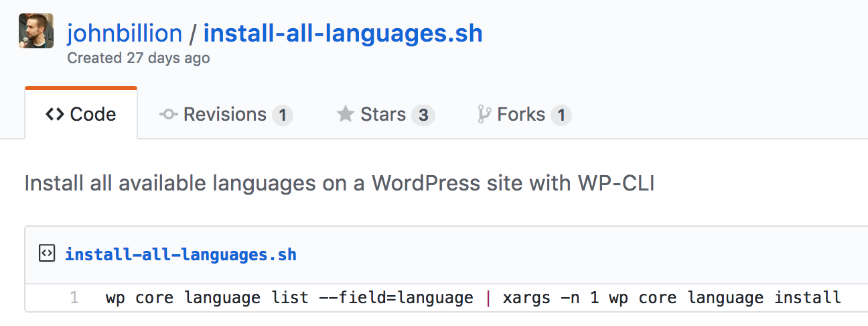Viewport: 868px width, 326px height.
Task: Click the Forks count badge showing 1
Action: 561,115
